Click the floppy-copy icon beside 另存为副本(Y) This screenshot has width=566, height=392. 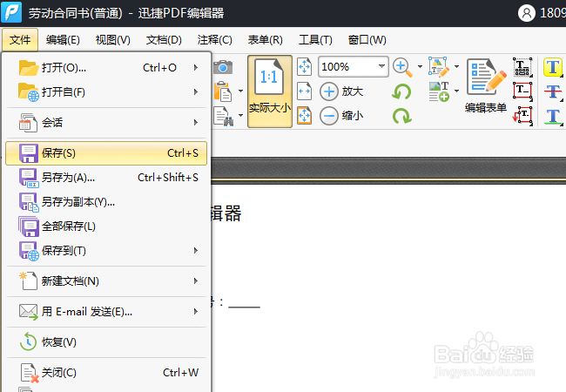coord(29,202)
